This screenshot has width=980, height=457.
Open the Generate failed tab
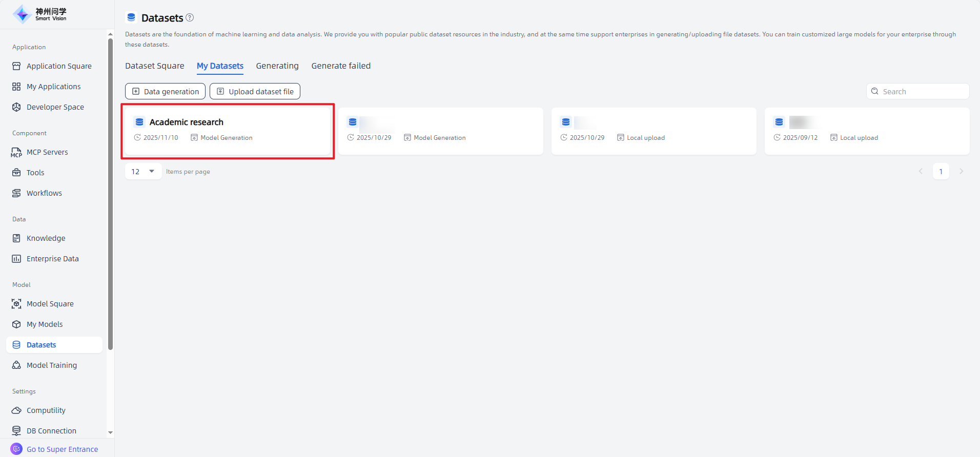(x=341, y=66)
